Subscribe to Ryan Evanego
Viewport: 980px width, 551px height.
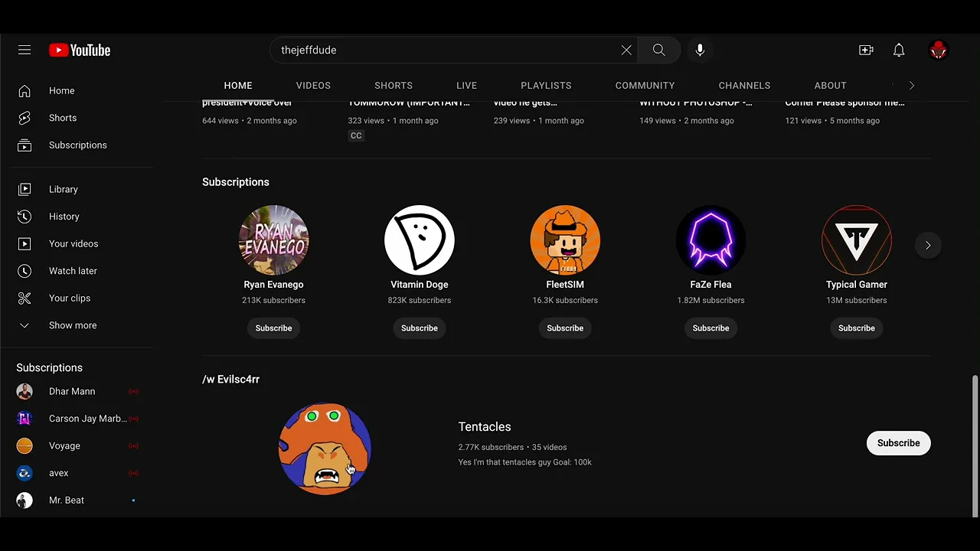point(273,328)
